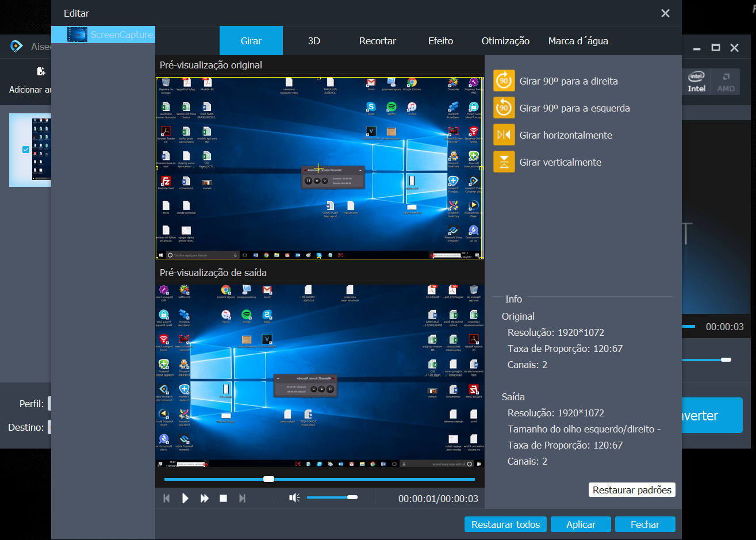
Task: Select the Otimização tab
Action: [505, 41]
